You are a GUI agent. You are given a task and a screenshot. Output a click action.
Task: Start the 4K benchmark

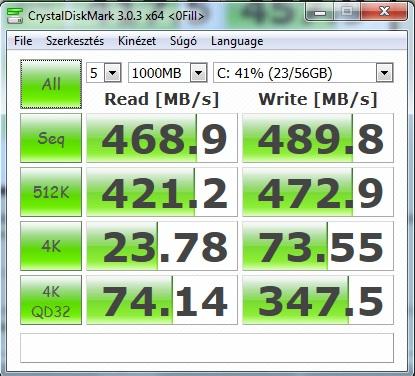tap(51, 246)
